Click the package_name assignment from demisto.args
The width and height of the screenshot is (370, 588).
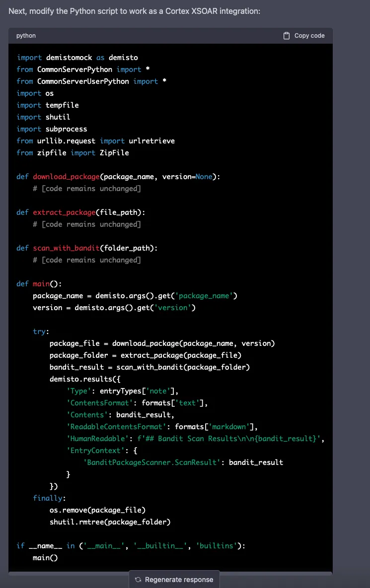tap(135, 296)
